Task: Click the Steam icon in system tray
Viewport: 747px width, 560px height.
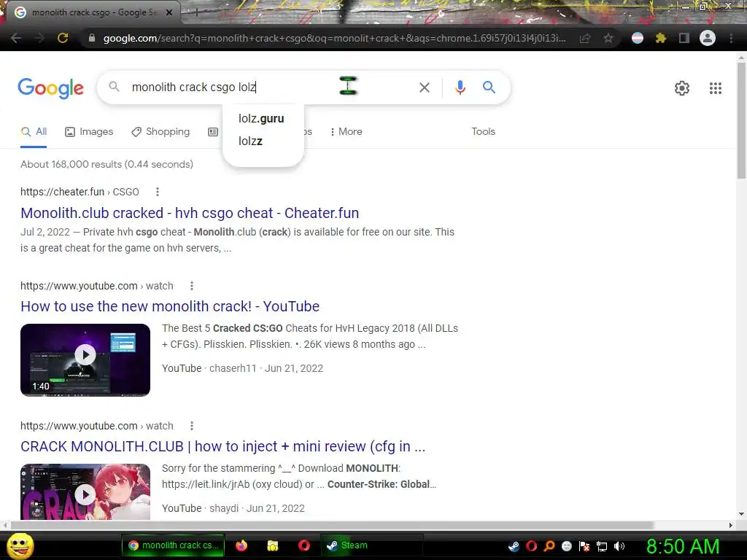Action: (514, 546)
